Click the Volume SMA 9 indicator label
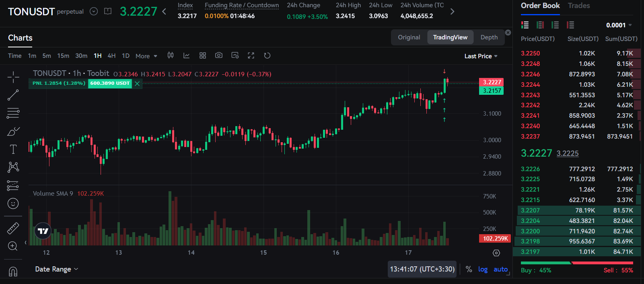Viewport: 644px width, 284px height. tap(53, 194)
